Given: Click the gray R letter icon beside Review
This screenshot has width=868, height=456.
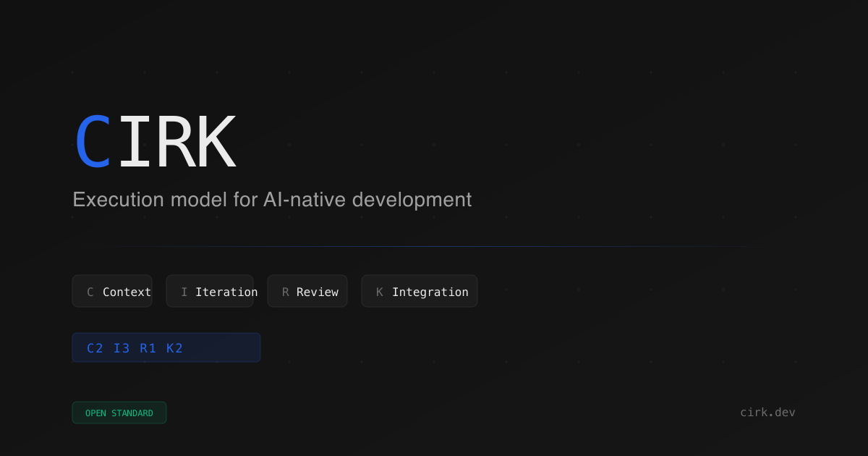Looking at the screenshot, I should tap(286, 292).
